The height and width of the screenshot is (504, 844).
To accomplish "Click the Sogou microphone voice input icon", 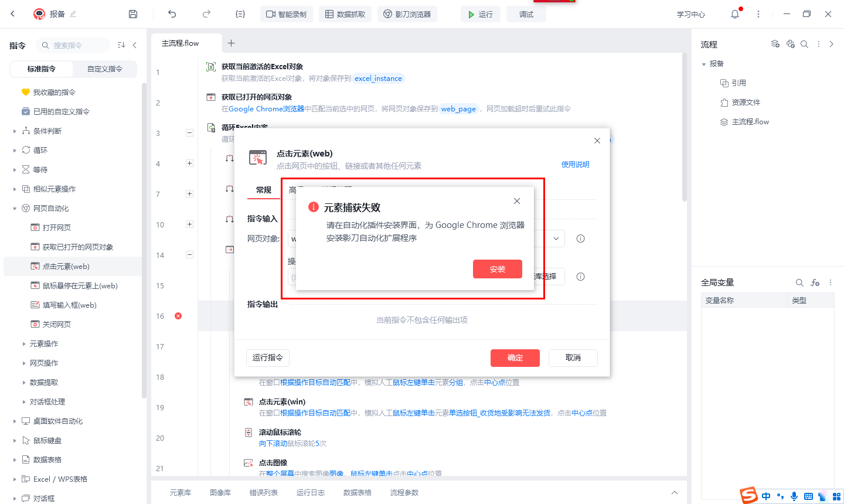I will (x=794, y=496).
